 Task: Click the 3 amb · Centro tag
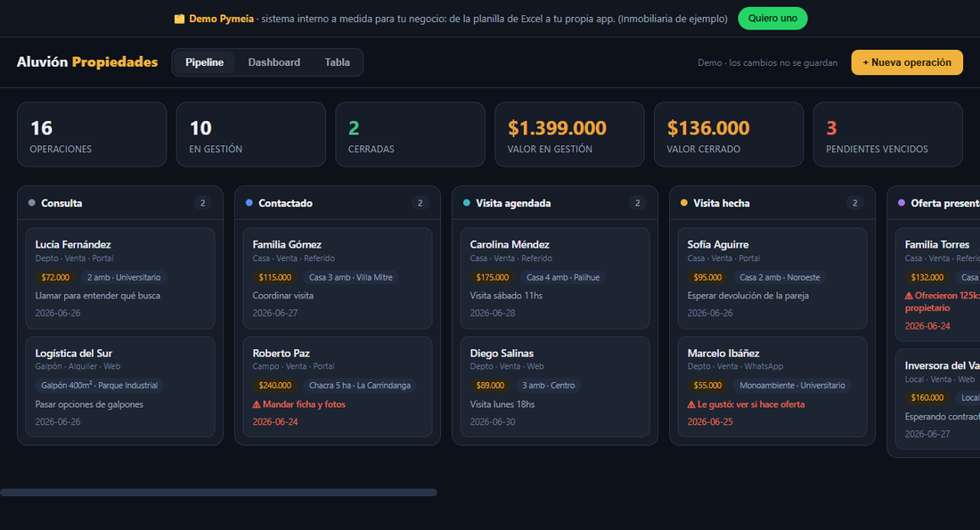(549, 386)
